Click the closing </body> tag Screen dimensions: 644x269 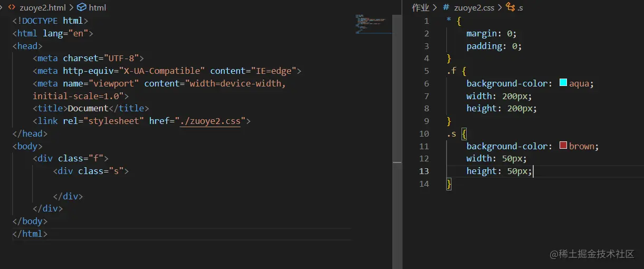(30, 222)
